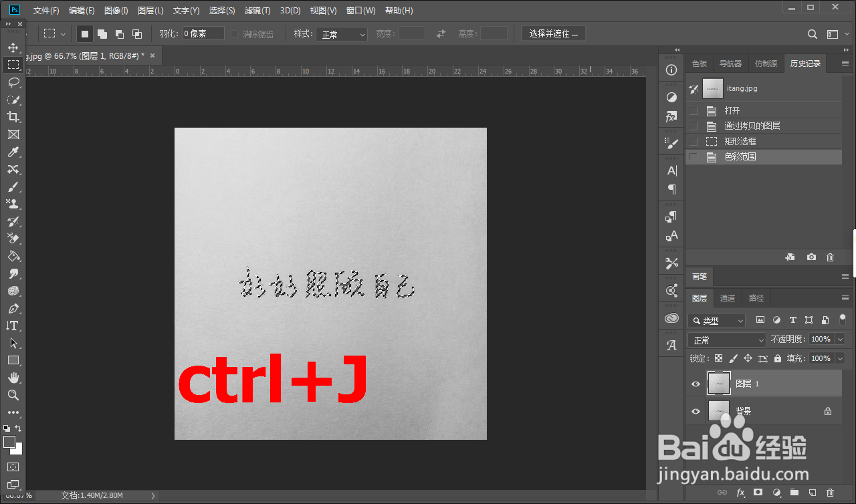Screen dimensions: 856x504
Task: Click Add to selection mode icon
Action: pyautogui.click(x=102, y=33)
